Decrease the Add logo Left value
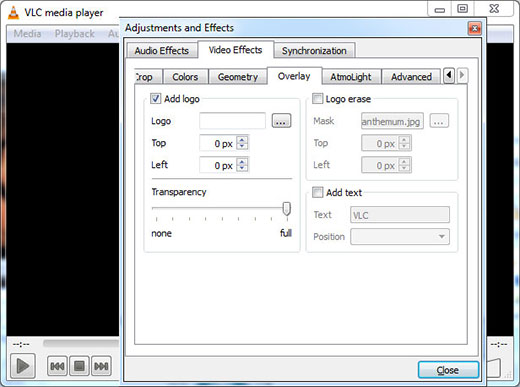520x387 pixels. click(x=242, y=168)
